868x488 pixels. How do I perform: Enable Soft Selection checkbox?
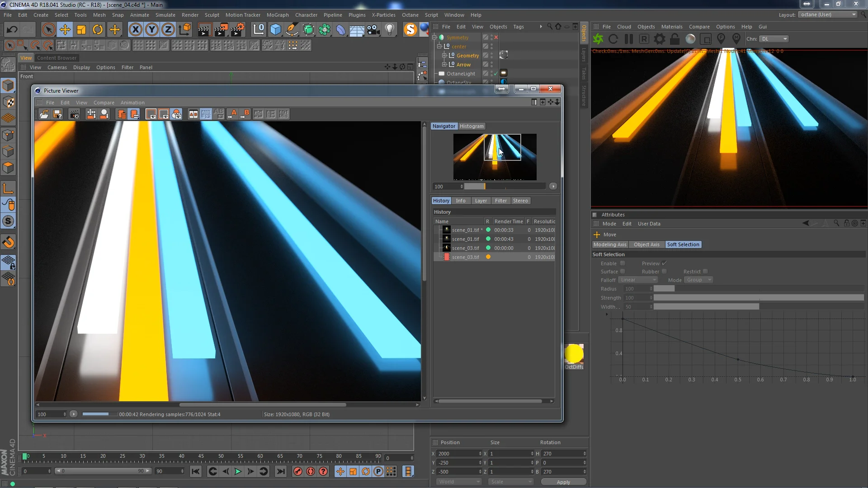[x=623, y=263]
